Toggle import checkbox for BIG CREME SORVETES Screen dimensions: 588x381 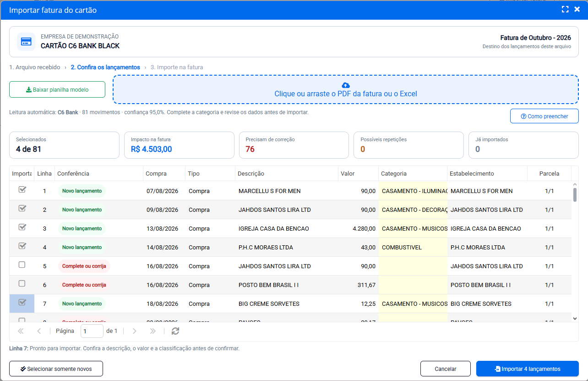(x=22, y=302)
